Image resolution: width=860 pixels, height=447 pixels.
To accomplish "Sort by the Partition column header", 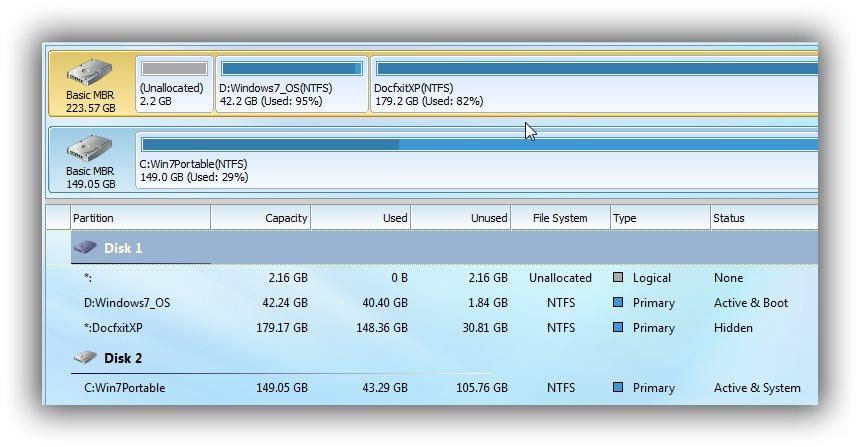I will tap(140, 218).
